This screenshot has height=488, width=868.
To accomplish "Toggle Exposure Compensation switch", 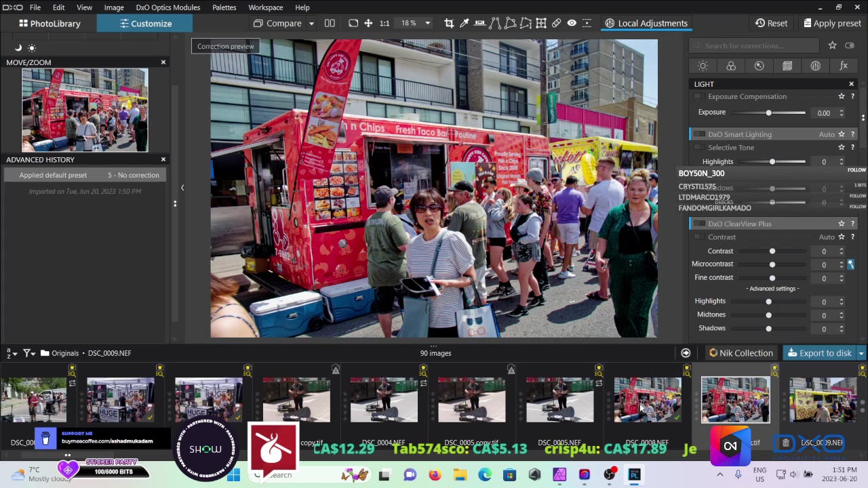I will 699,96.
